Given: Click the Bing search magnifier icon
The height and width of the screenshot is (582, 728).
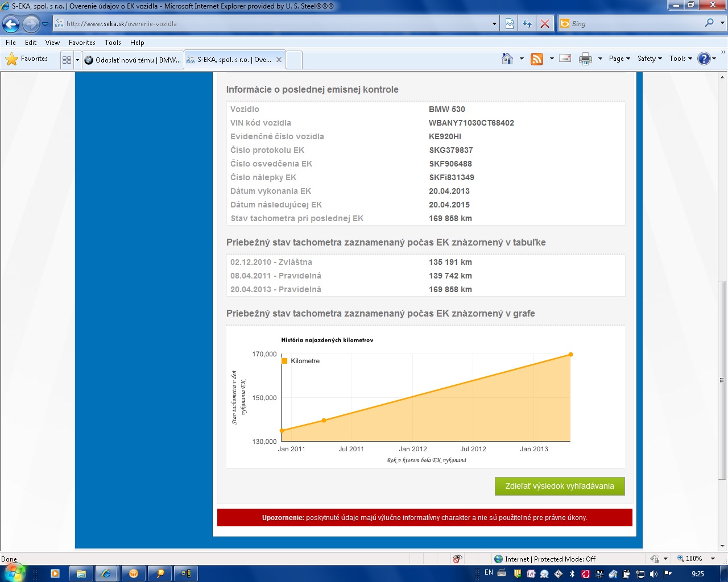Looking at the screenshot, I should tap(709, 23).
